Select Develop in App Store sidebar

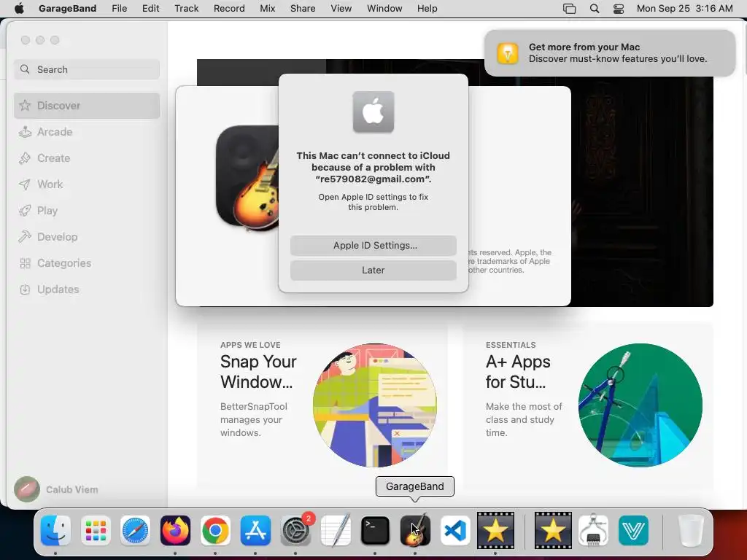coord(87,237)
